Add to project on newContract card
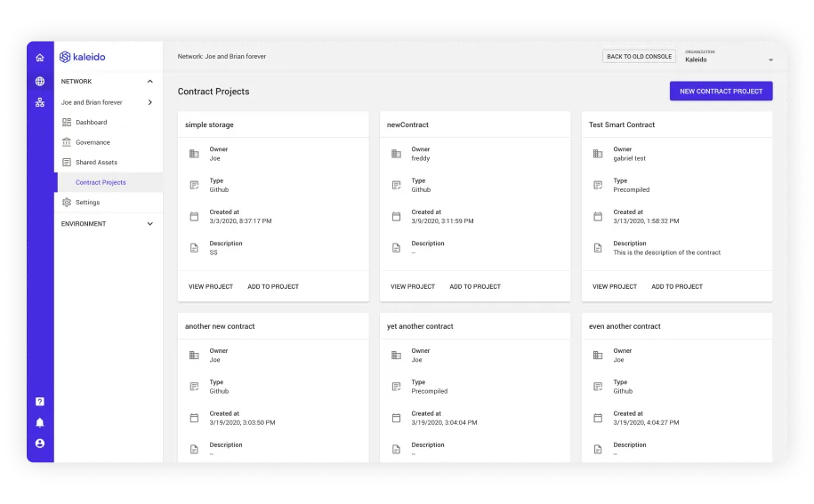The image size is (814, 504). click(475, 287)
